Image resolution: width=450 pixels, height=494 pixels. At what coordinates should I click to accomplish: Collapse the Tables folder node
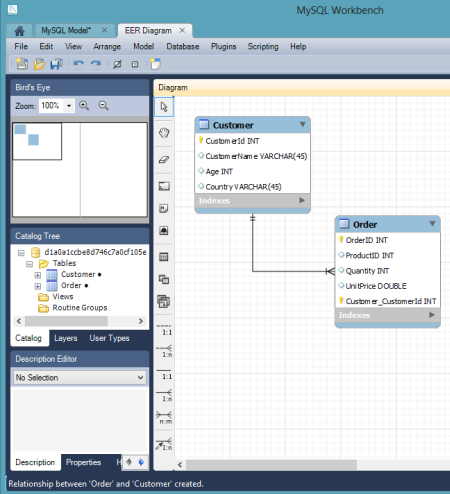tap(29, 264)
